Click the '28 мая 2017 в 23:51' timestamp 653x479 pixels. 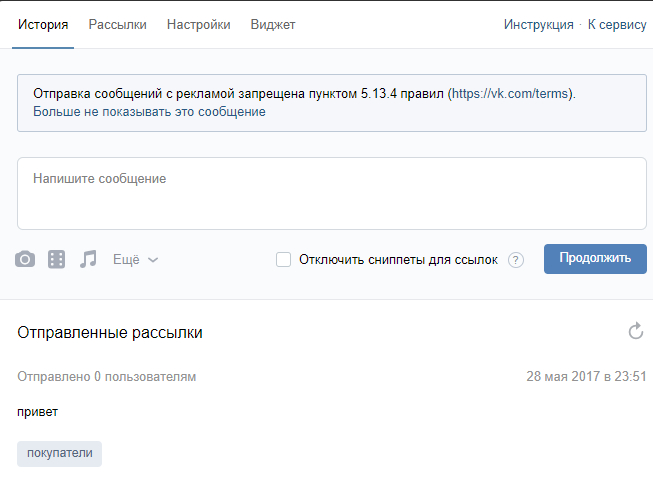point(586,377)
